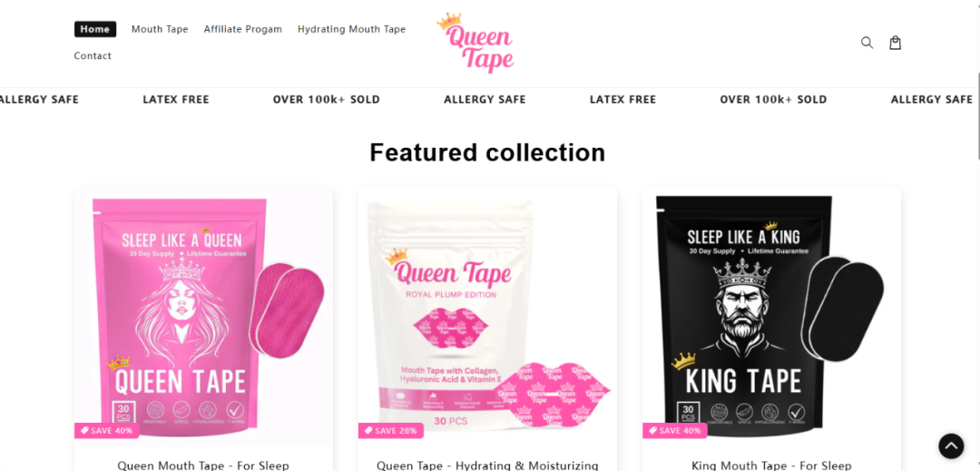Viewport: 980px width, 471px height.
Task: Click the SAVE 40% tag on King Tape
Action: [675, 431]
